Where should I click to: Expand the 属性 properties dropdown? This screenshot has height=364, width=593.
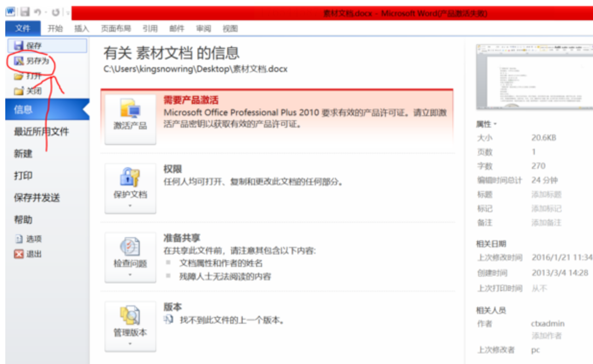click(x=486, y=124)
